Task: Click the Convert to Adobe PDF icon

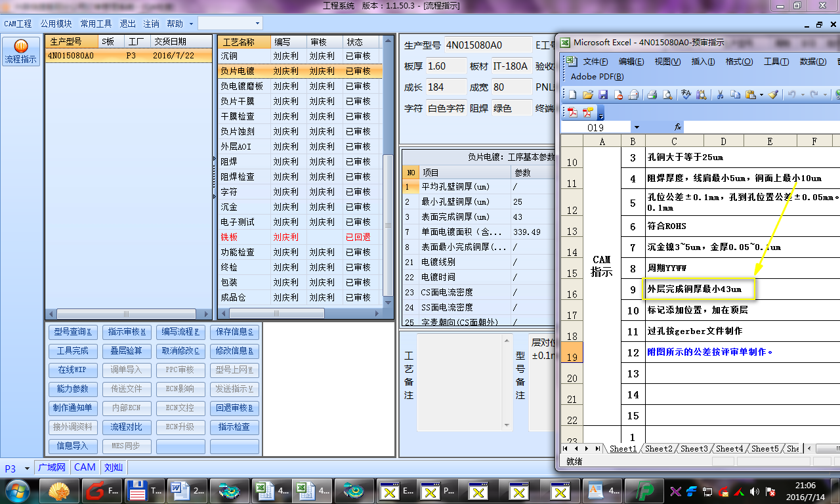Action: click(572, 112)
